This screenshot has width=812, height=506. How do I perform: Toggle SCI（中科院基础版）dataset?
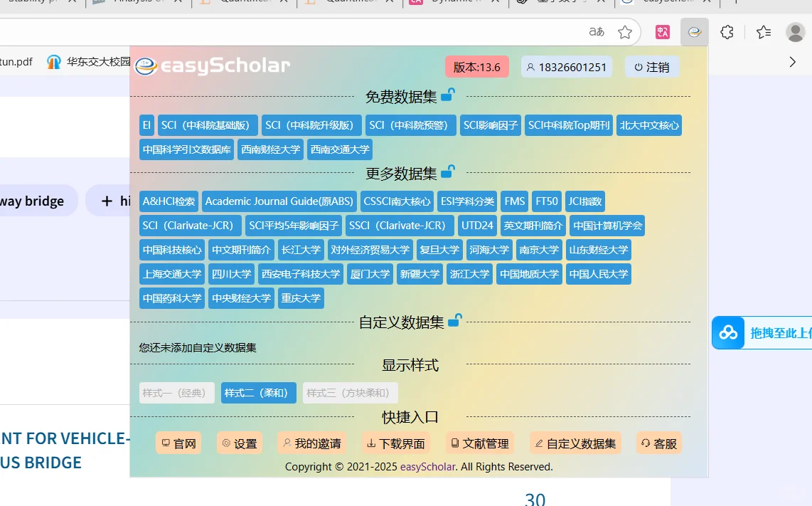[208, 125]
